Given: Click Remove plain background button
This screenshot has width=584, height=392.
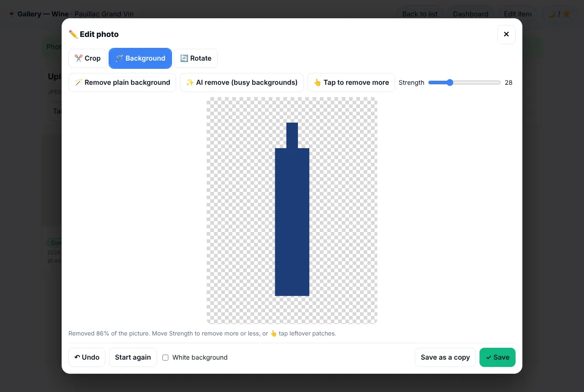Looking at the screenshot, I should tap(122, 83).
